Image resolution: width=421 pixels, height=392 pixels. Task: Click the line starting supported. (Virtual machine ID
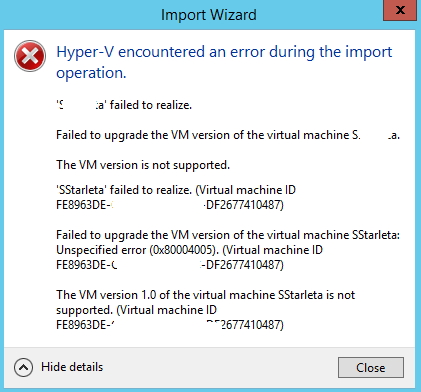pos(136,310)
